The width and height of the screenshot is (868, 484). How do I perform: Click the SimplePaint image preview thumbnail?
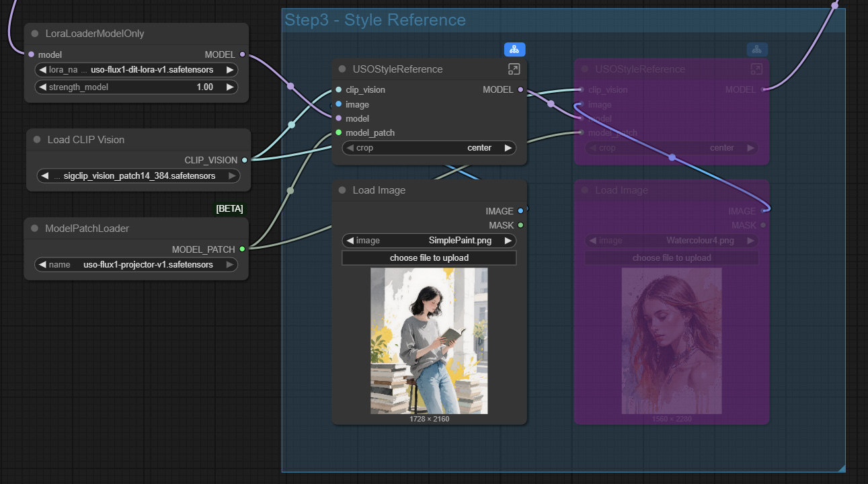tap(429, 341)
